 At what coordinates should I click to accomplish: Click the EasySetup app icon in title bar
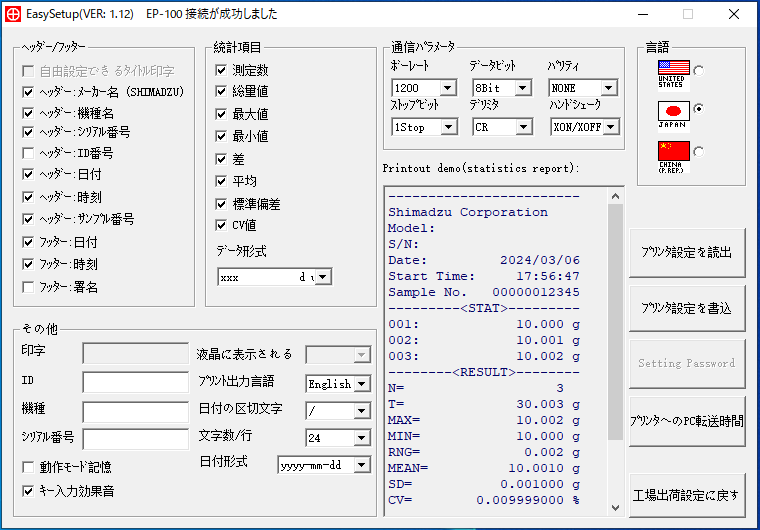click(x=13, y=14)
